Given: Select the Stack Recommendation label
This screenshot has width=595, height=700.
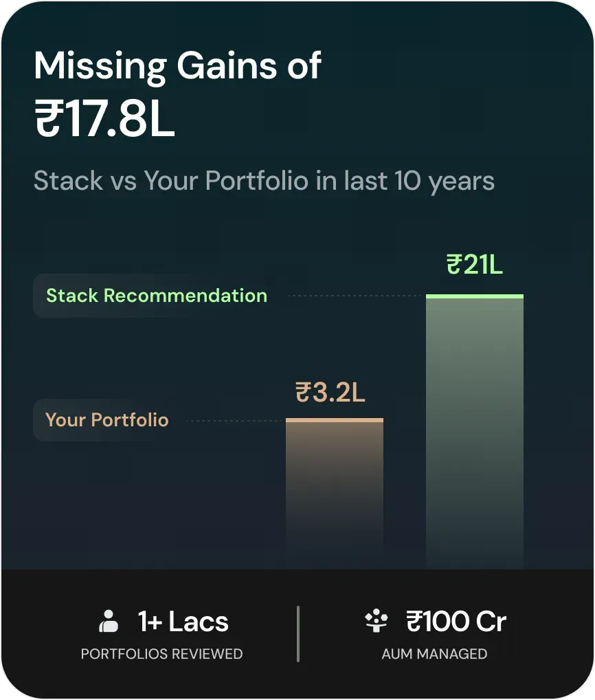Looking at the screenshot, I should [x=157, y=296].
